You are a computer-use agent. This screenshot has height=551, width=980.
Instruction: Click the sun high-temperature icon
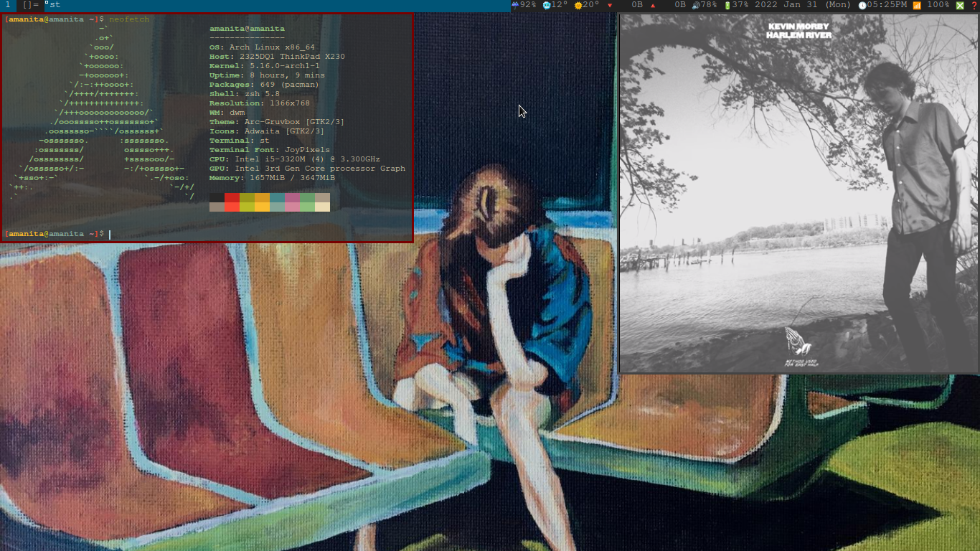click(578, 5)
